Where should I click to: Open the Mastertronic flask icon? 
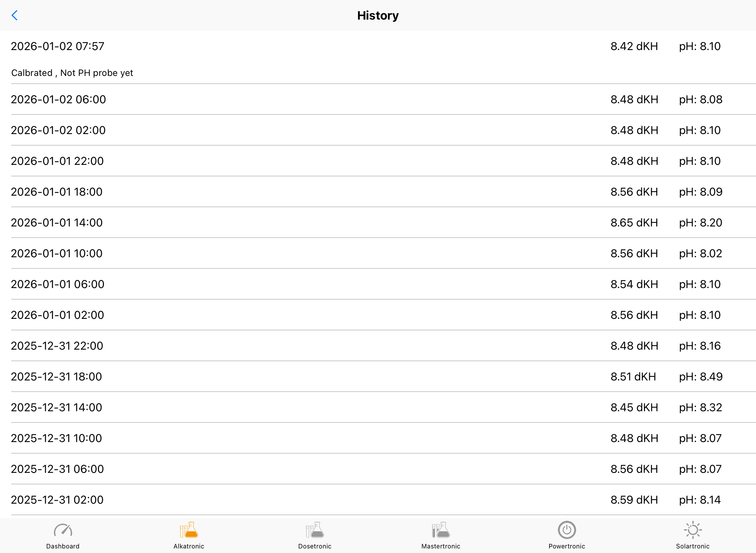[x=441, y=530]
